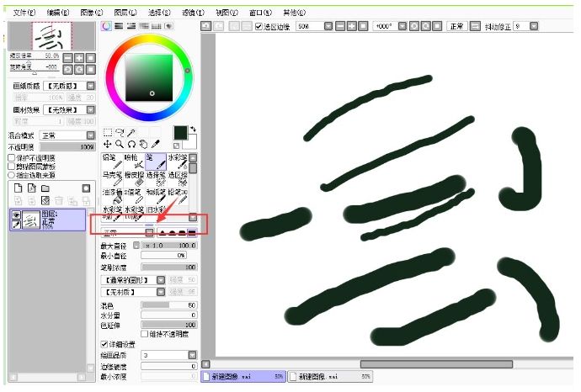581x392 pixels.
Task: Select the 喷枪 airbrush tool
Action: click(x=134, y=162)
